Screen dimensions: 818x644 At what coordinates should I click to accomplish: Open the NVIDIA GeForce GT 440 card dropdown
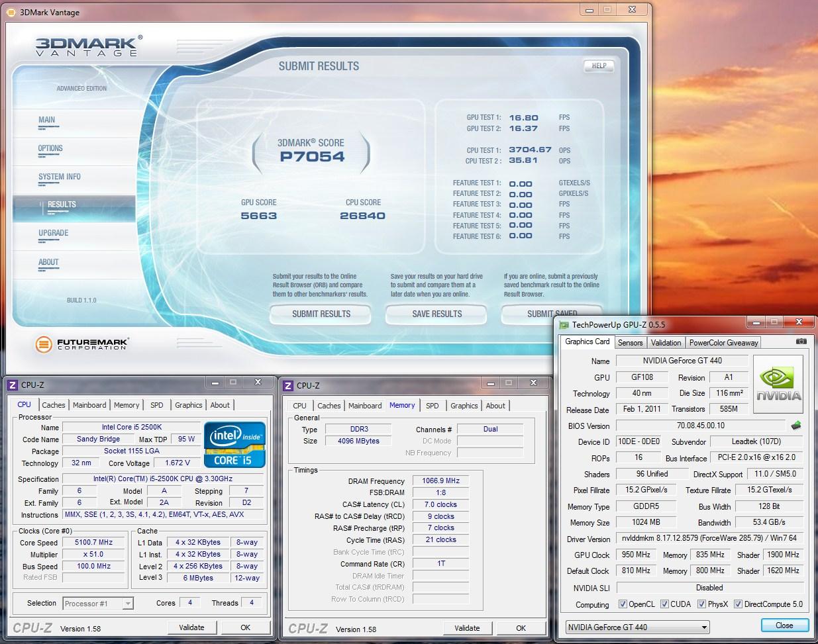tap(637, 627)
